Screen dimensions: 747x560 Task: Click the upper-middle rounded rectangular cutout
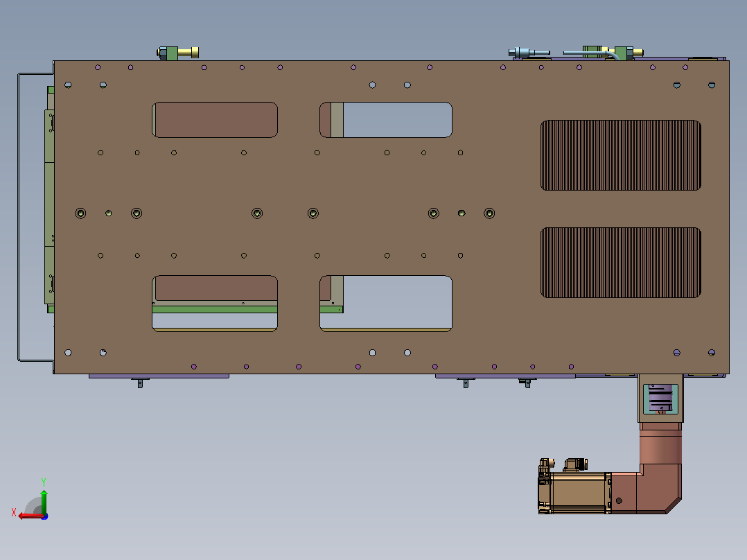[386, 120]
